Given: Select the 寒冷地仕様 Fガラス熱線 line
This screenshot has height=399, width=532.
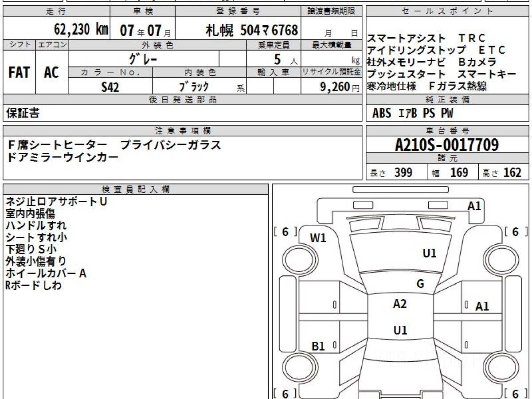Looking at the screenshot, I should coord(427,86).
